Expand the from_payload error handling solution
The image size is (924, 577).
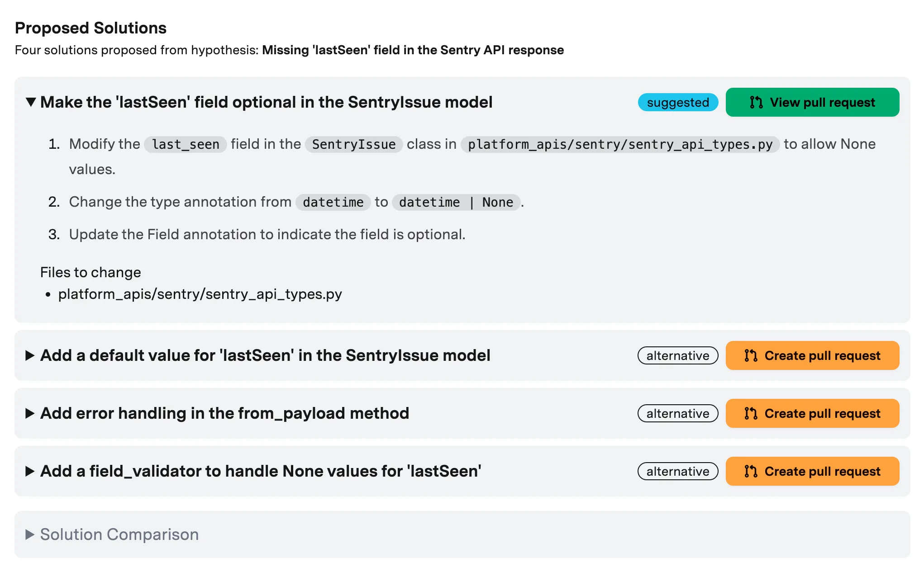point(30,413)
